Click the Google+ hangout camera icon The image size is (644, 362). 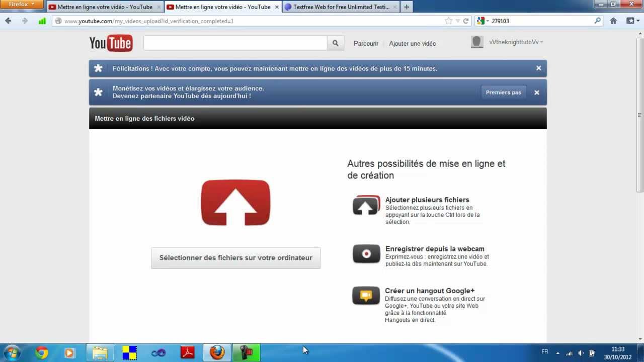[366, 296]
